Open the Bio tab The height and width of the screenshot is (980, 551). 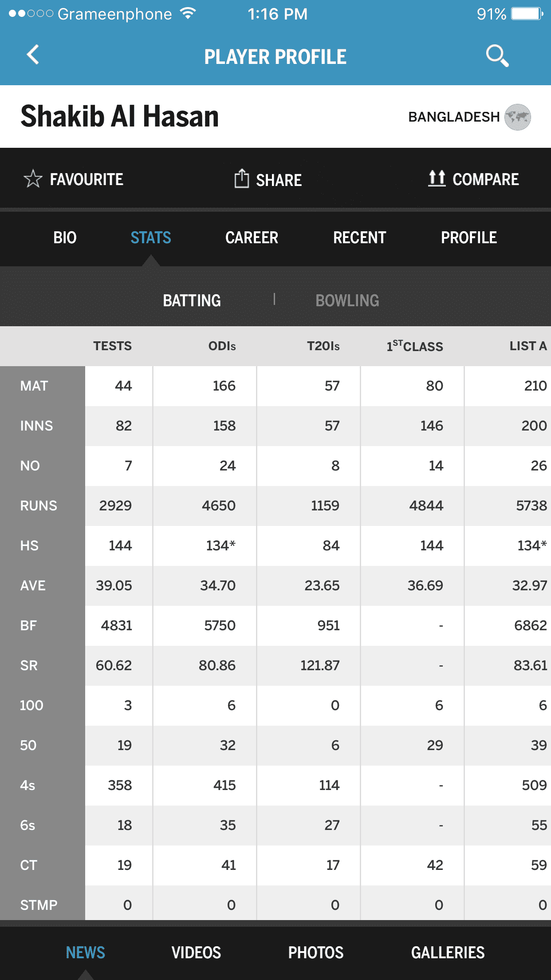[x=65, y=238]
